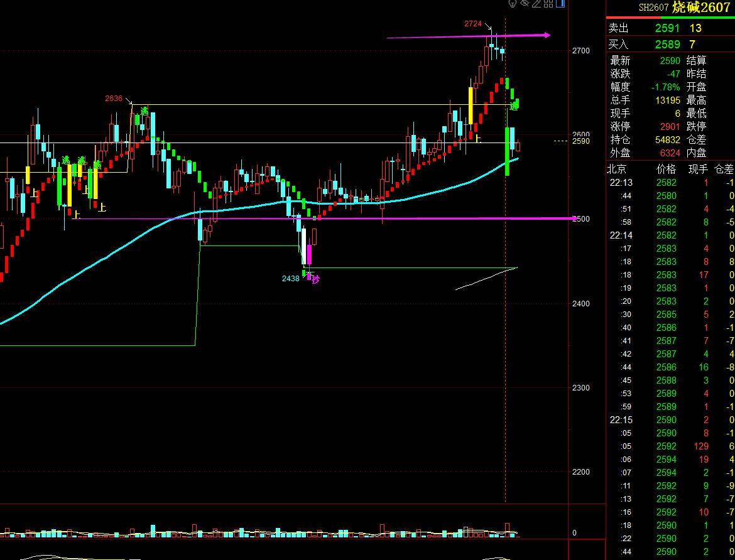Click the 2700 price axis label
This screenshot has width=735, height=560.
point(581,51)
